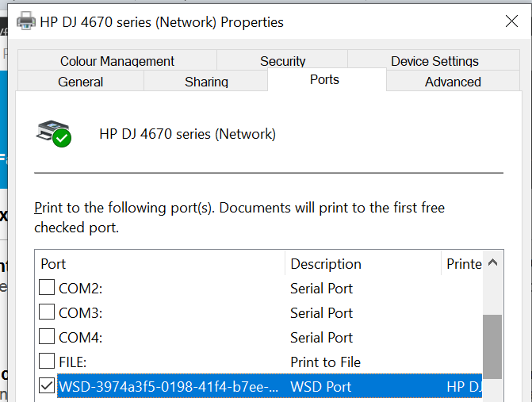
Task: Sort ports by the Port column header
Action: (x=159, y=263)
